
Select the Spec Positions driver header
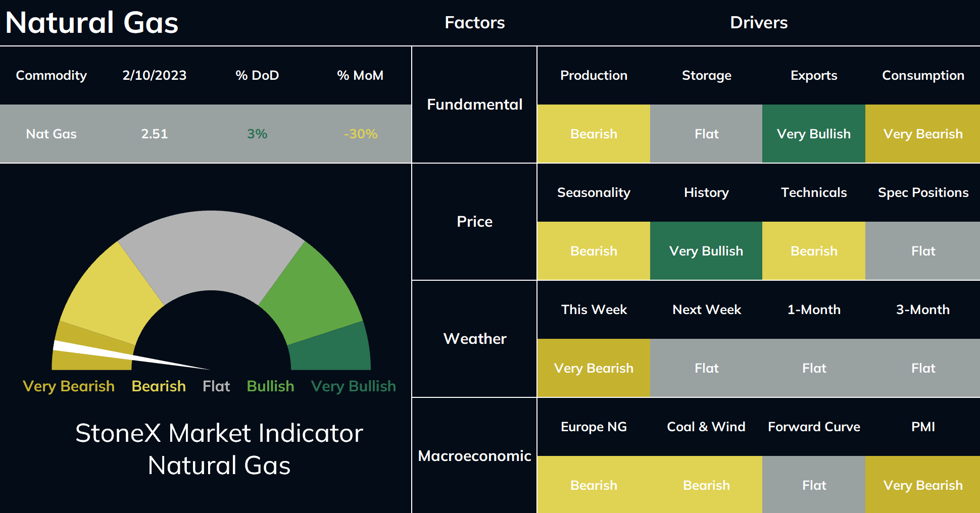pyautogui.click(x=923, y=192)
